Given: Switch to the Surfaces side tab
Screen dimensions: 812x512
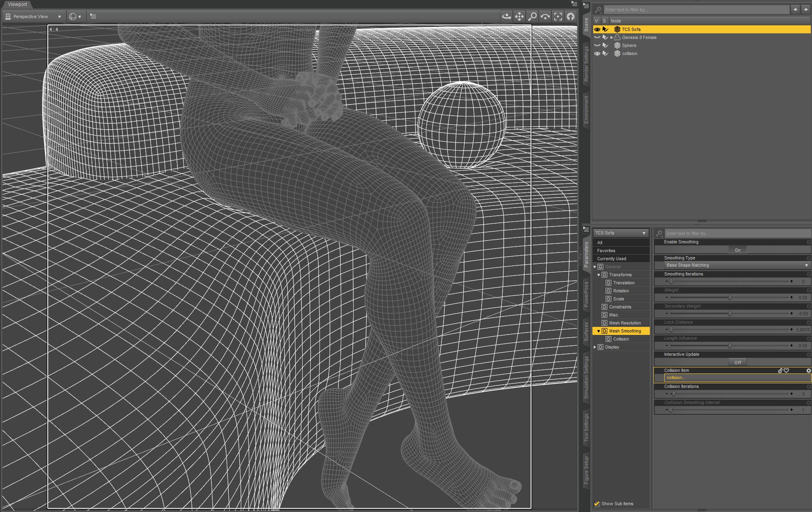Looking at the screenshot, I should pos(586,332).
